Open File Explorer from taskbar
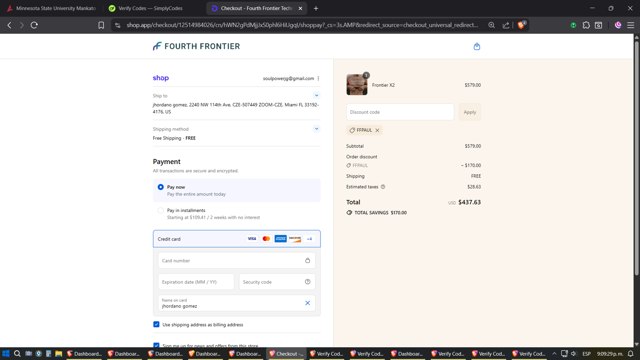Viewport: 640px width, 360px height. click(x=58, y=353)
